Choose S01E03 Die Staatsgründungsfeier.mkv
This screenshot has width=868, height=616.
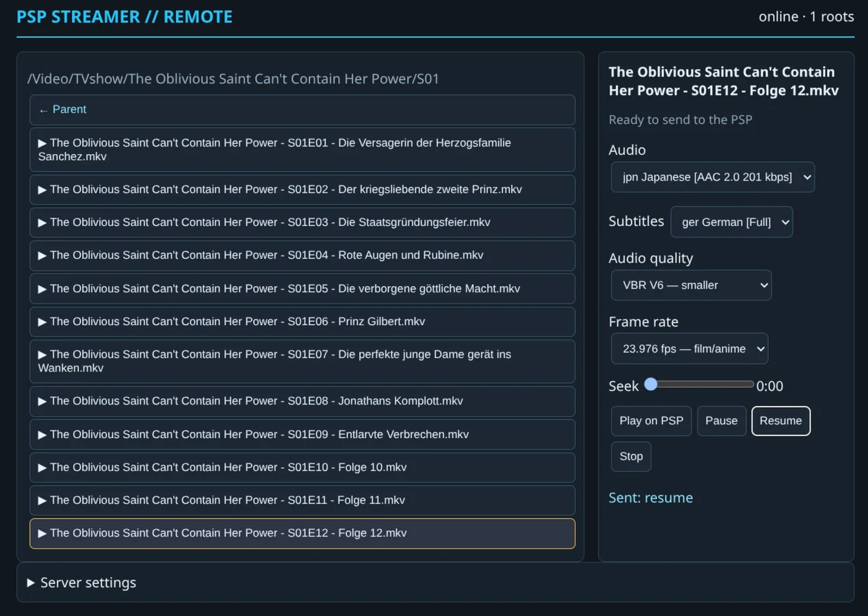coord(302,222)
